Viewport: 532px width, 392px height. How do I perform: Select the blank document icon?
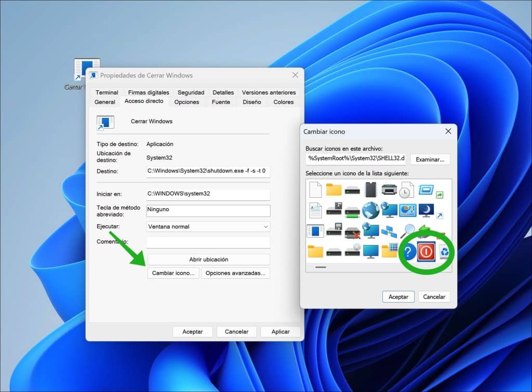pos(315,190)
